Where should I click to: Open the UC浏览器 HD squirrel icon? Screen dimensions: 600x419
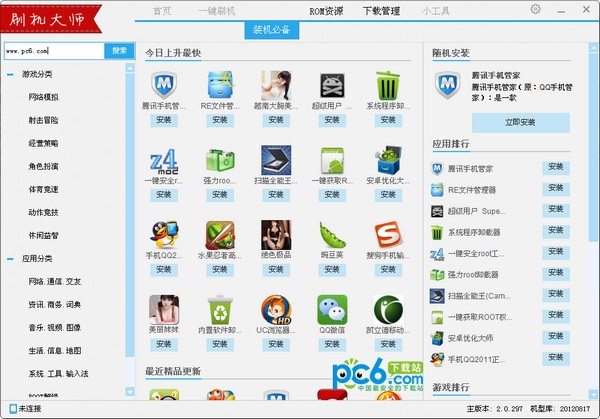pos(276,310)
